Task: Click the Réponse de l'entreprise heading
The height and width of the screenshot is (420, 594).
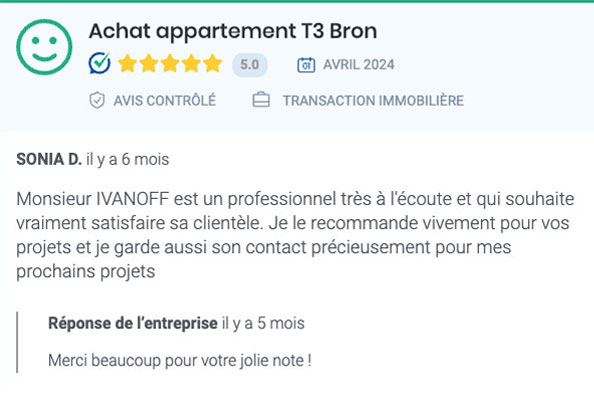Action: click(x=133, y=323)
